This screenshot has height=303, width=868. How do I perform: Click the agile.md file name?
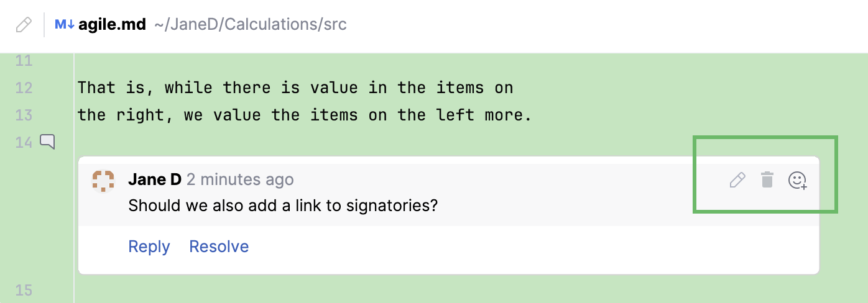coord(112,25)
